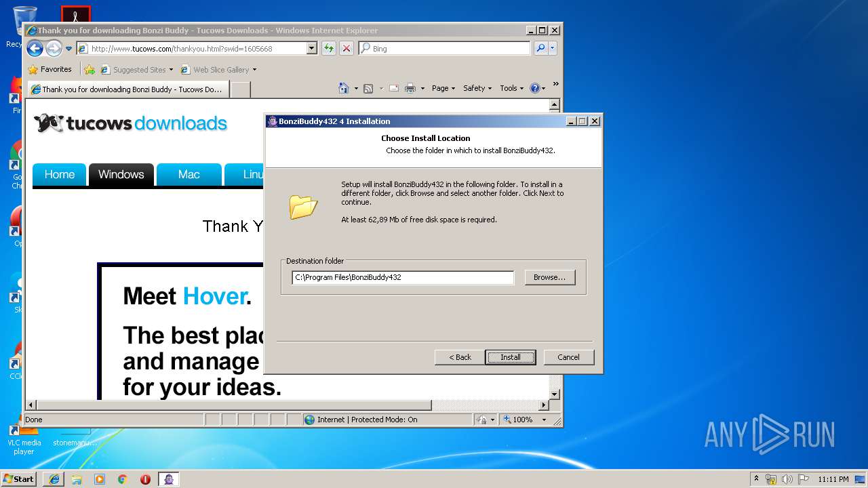Screen dimensions: 868x488
Task: Click the Internet zone globe icon
Action: coord(310,420)
